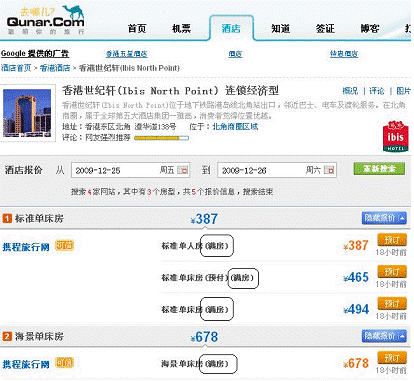The width and height of the screenshot is (414, 381).
Task: Click the ¥494 price
Action: (356, 310)
